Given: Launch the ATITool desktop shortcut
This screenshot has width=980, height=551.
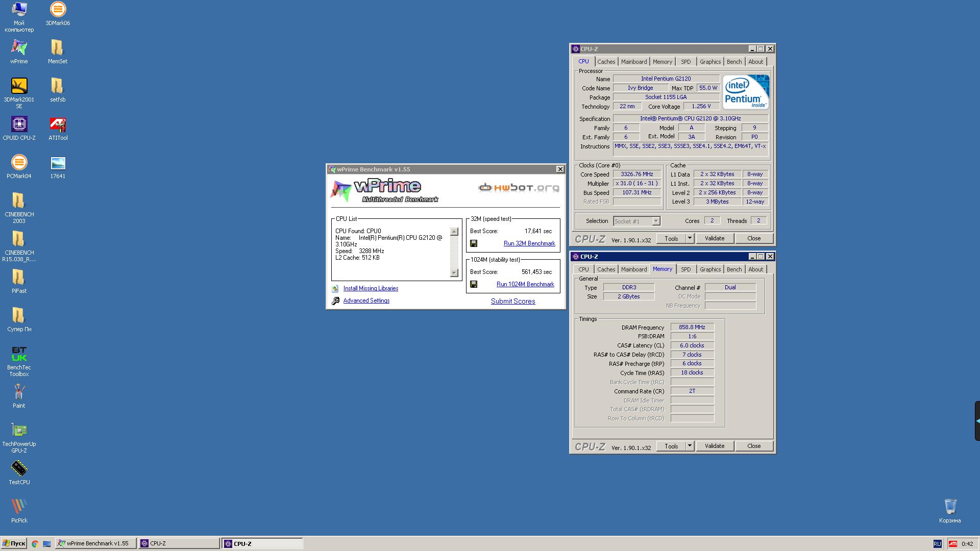Looking at the screenshot, I should 58,128.
